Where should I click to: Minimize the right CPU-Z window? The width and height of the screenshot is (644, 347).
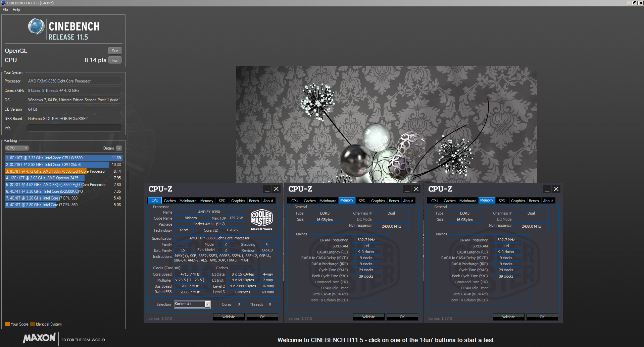tap(547, 189)
